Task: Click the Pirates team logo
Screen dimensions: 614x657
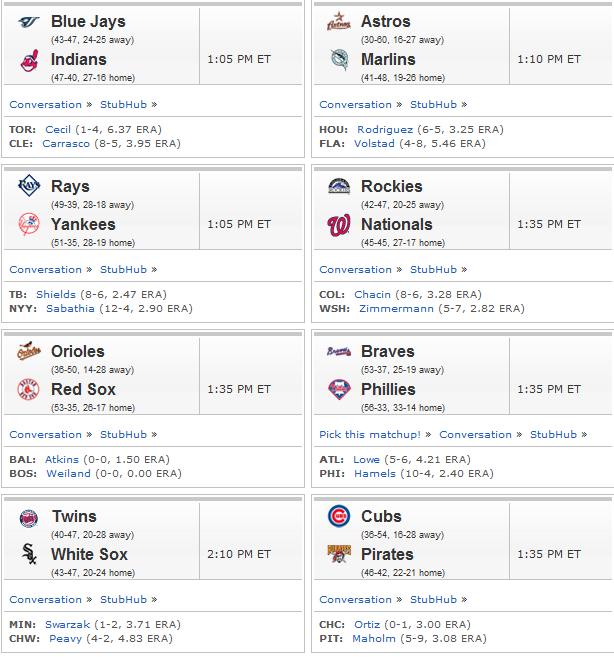Action: pyautogui.click(x=339, y=554)
